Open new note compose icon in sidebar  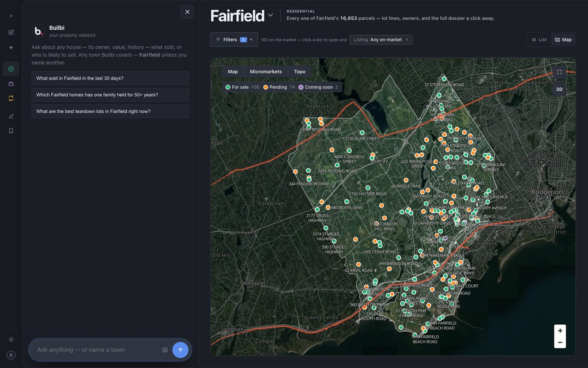[11, 32]
